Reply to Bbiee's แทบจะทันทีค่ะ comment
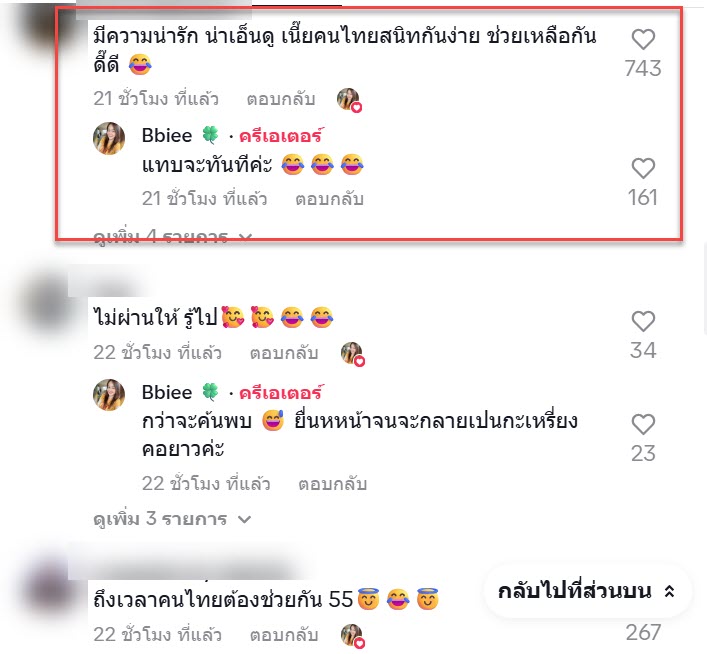Image resolution: width=707 pixels, height=654 pixels. tap(329, 199)
